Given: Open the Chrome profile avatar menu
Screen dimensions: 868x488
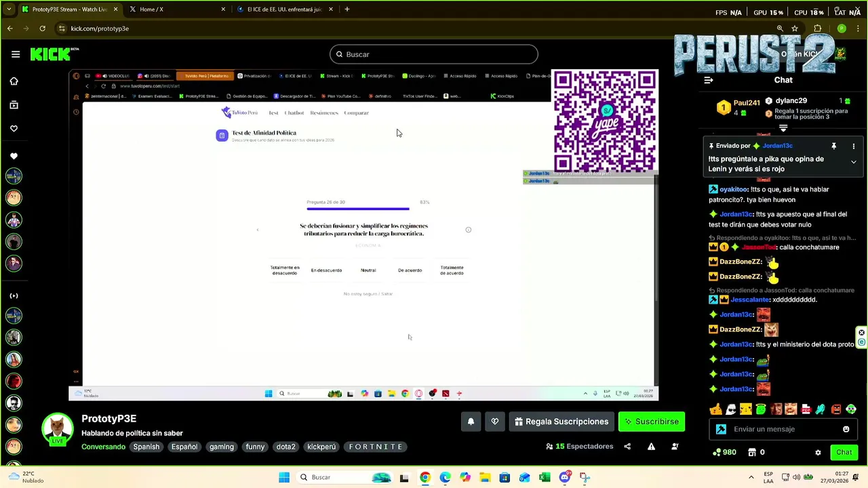Looking at the screenshot, I should point(842,28).
